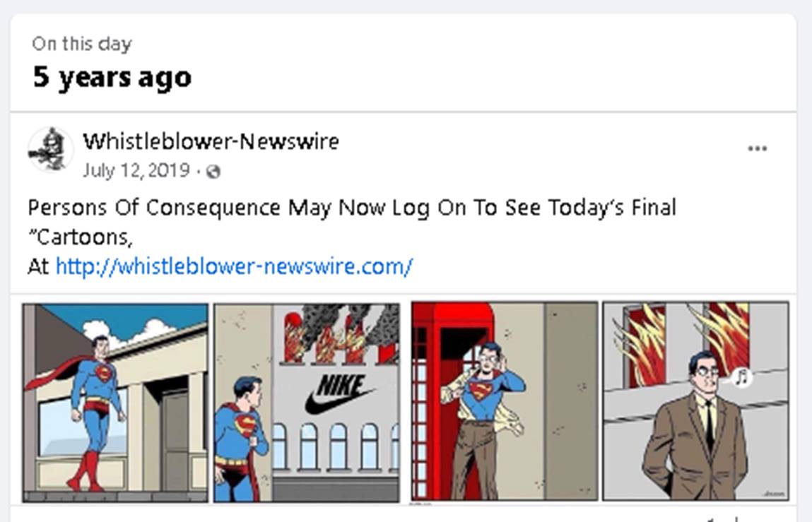Open the July 12, 2019 timestamp

coord(136,170)
